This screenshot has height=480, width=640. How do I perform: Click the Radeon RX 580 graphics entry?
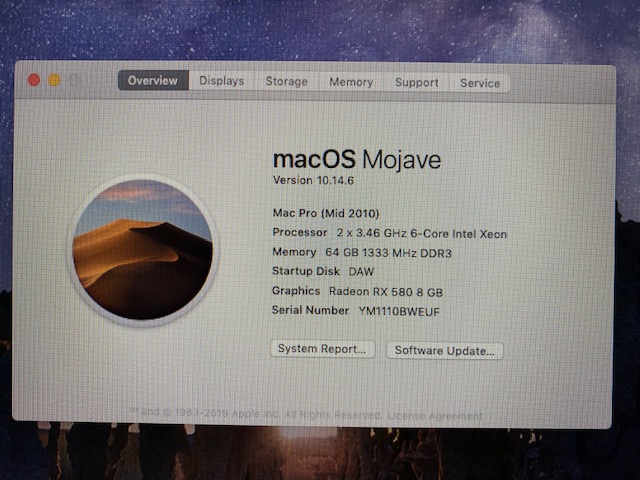pyautogui.click(x=386, y=291)
